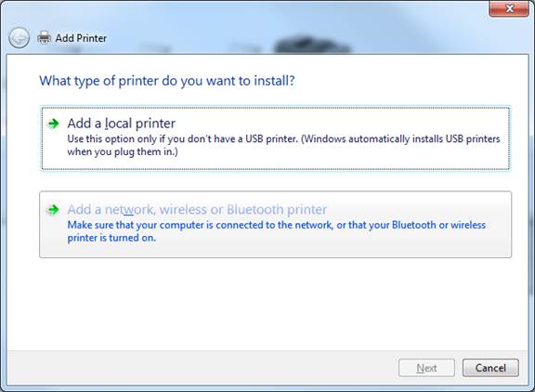Click 'printer is turned on' text line

[x=111, y=238]
